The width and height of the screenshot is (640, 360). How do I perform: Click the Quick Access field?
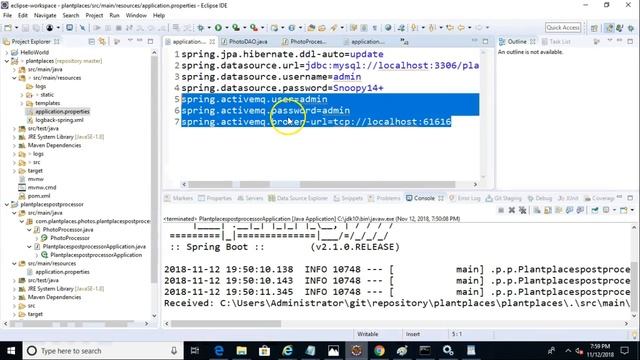pos(563,27)
